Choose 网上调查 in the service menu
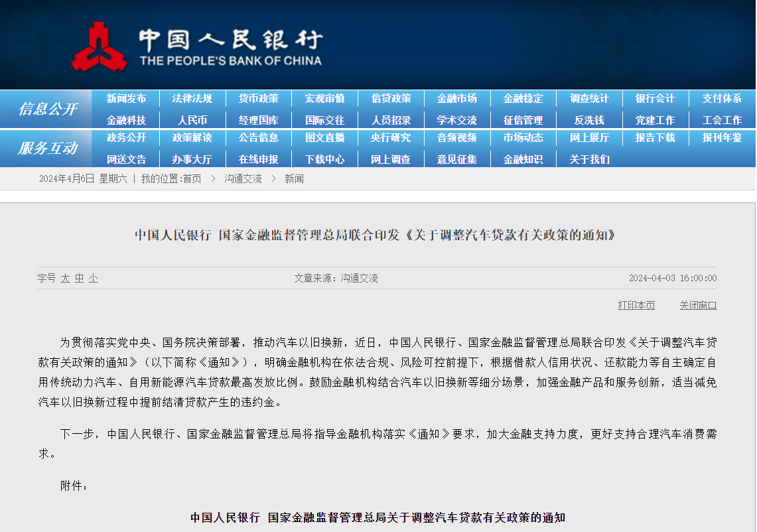757x532 pixels. 391,159
